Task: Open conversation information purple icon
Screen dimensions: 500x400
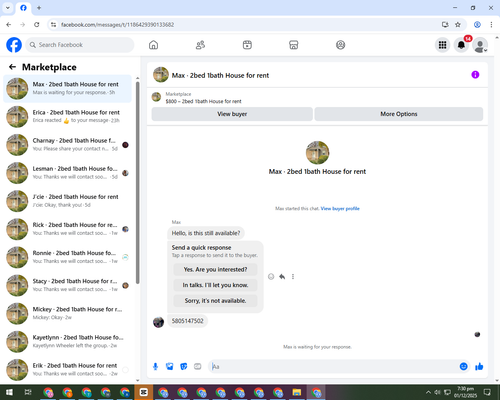Action: (x=475, y=75)
